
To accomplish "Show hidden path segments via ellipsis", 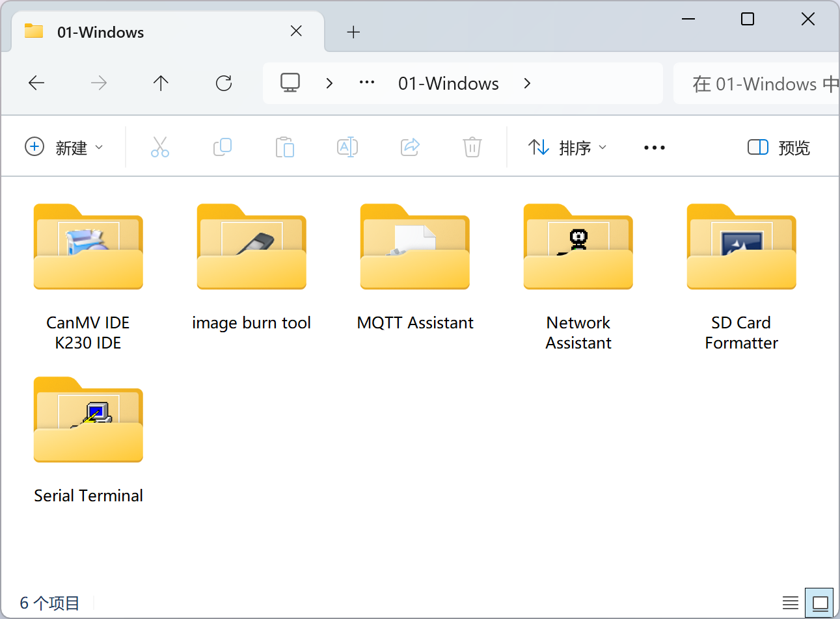I will 367,83.
